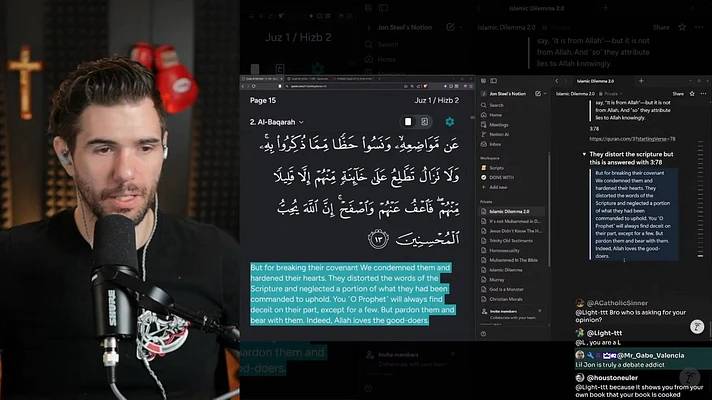This screenshot has width=712, height=400.
Task: Click the browser back arrow
Action: (x=243, y=86)
